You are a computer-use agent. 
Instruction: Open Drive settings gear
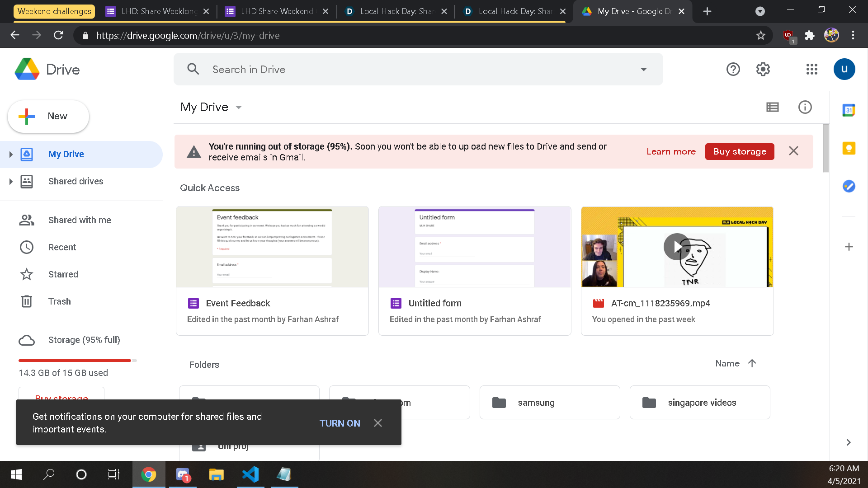click(x=763, y=69)
